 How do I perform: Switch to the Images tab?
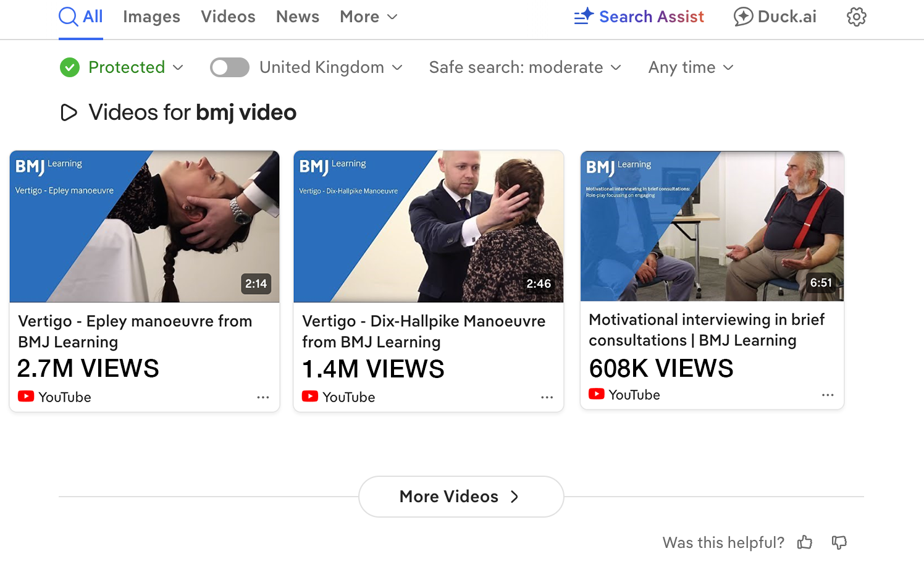tap(151, 17)
